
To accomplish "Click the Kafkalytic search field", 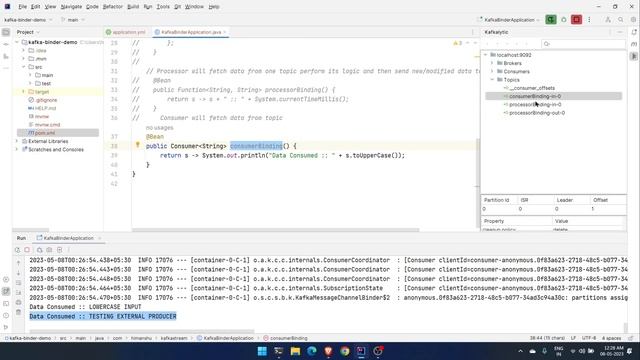I will [x=583, y=44].
